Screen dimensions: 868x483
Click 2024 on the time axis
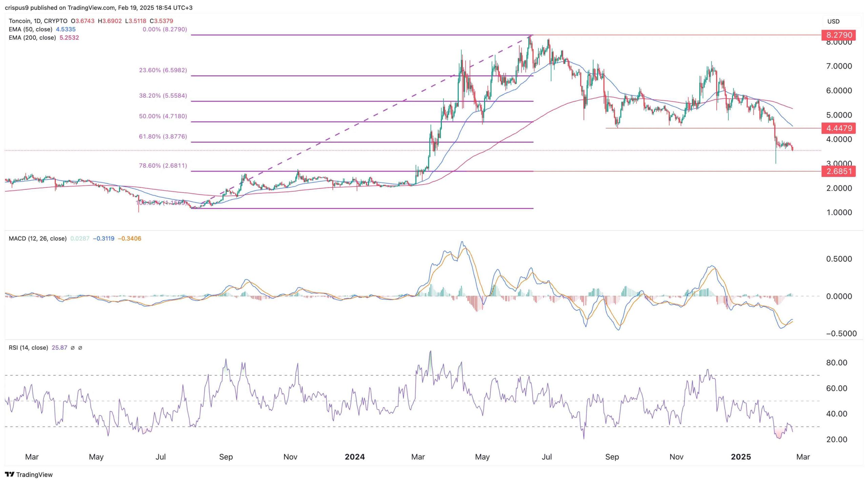tap(355, 457)
